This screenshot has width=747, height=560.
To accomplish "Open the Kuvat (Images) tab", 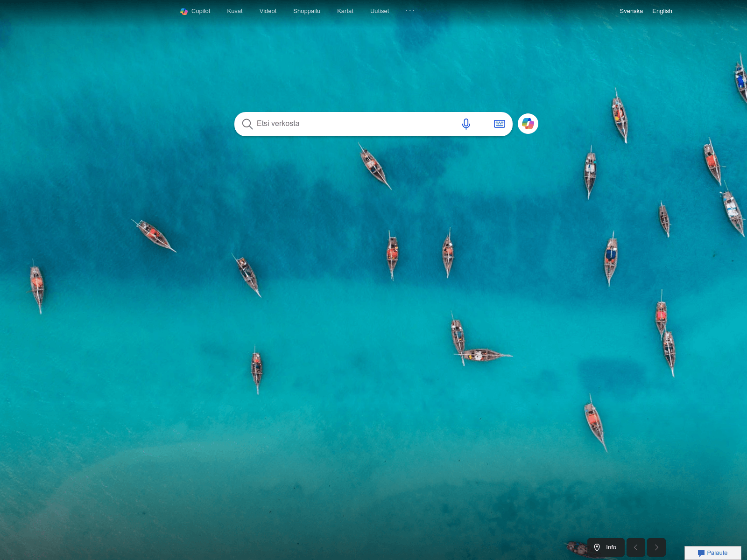I will point(235,11).
